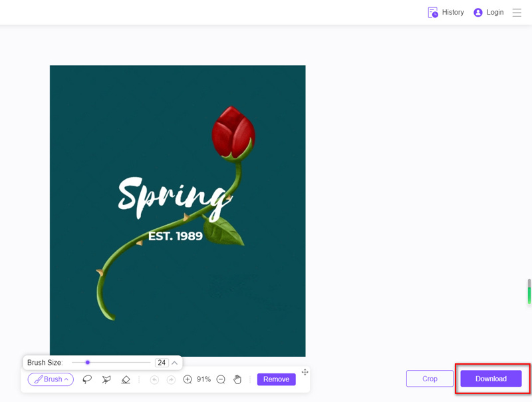Open the History panel

pos(446,13)
